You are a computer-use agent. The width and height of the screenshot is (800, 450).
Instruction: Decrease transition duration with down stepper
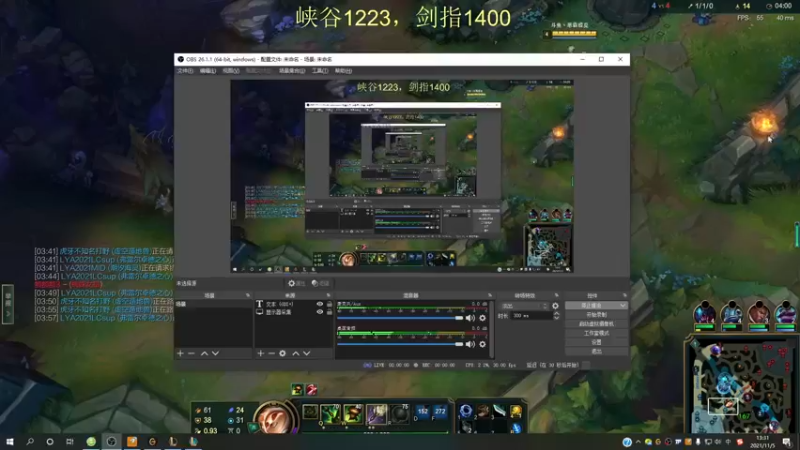[x=557, y=318]
